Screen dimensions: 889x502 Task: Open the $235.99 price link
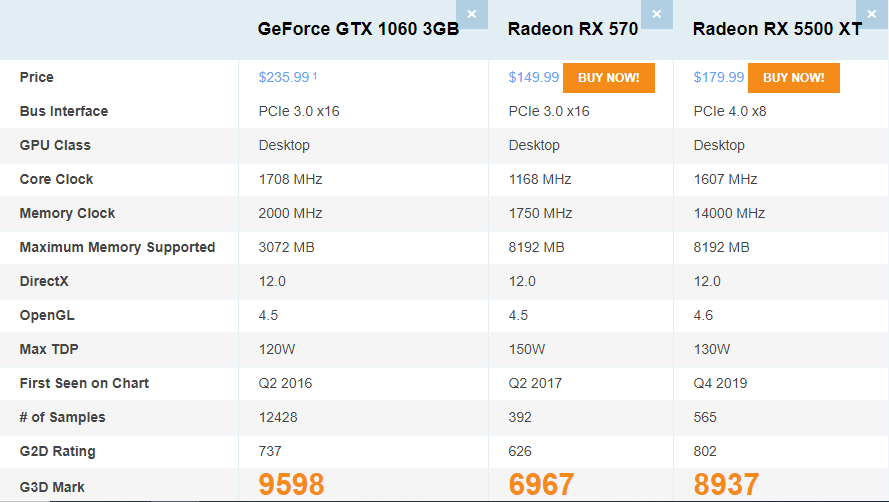284,77
